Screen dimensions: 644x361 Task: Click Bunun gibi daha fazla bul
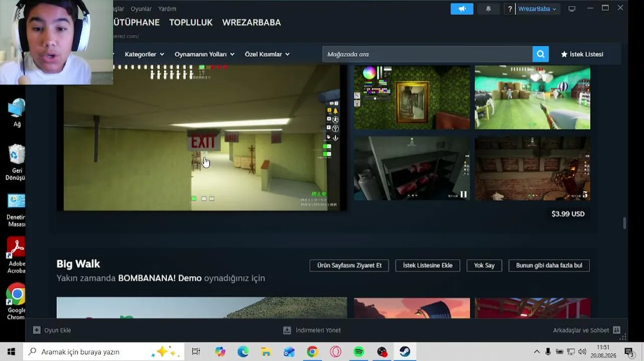tap(549, 265)
